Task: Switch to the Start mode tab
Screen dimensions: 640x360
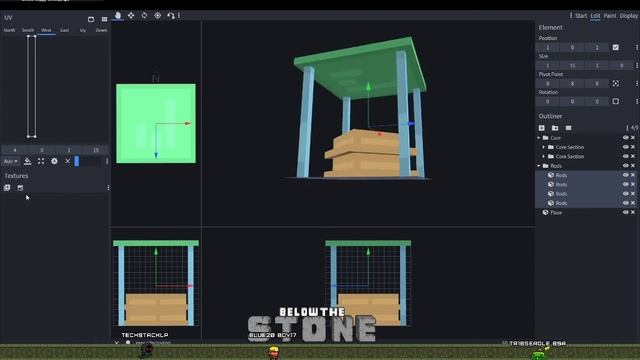Action: [581, 16]
